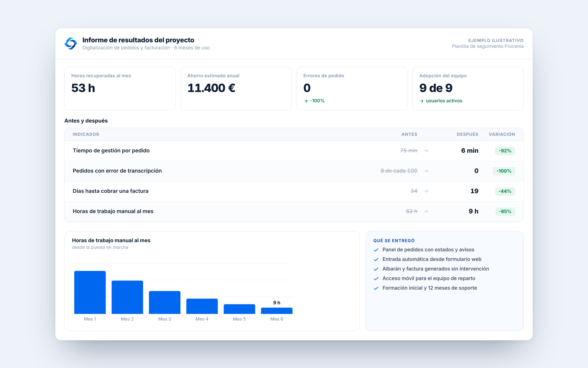Select the Mes 5 bar in chart
This screenshot has width=588, height=368.
click(239, 309)
